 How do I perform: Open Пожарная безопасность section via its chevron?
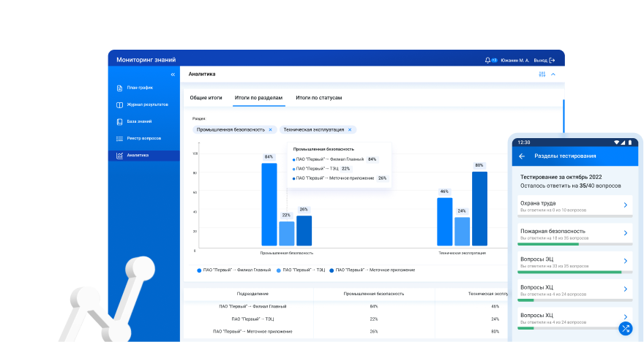click(626, 233)
